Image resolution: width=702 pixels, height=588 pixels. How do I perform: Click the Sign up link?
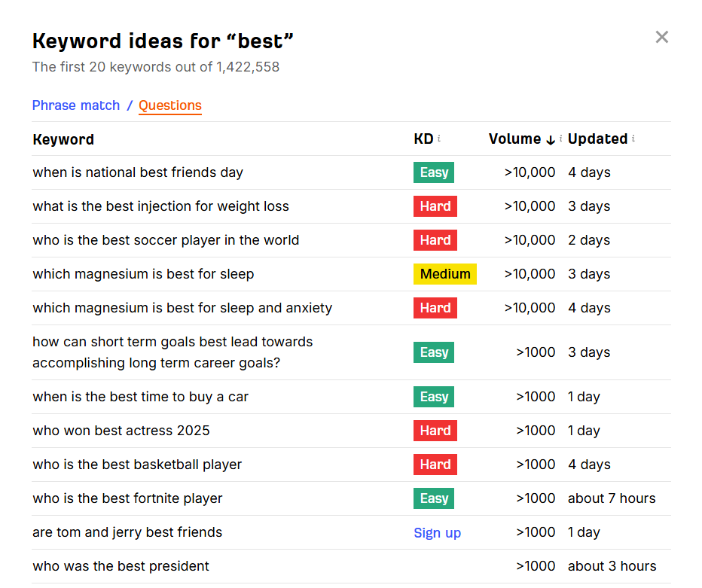click(438, 532)
